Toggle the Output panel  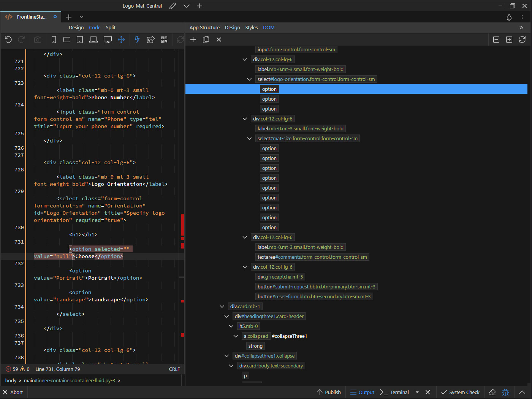tap(362, 392)
